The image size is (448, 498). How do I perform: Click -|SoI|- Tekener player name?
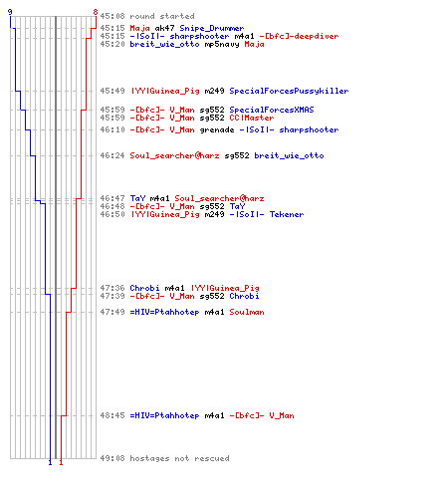267,214
